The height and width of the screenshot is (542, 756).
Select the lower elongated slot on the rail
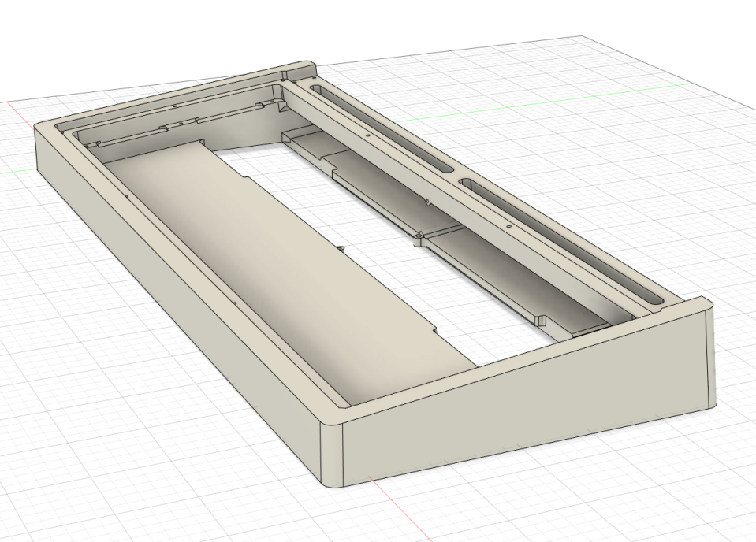(563, 241)
